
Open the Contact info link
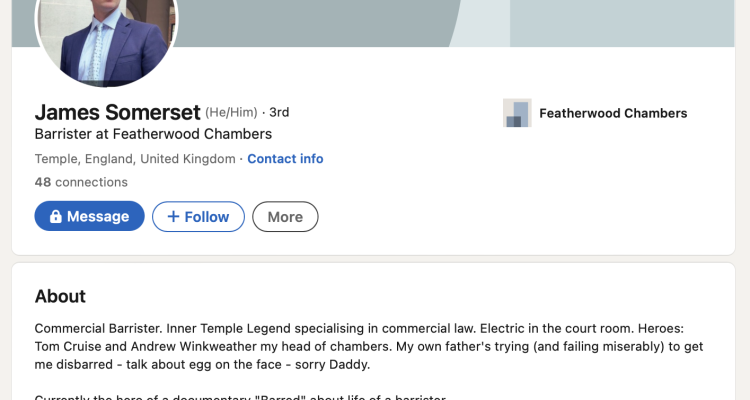[x=285, y=159]
